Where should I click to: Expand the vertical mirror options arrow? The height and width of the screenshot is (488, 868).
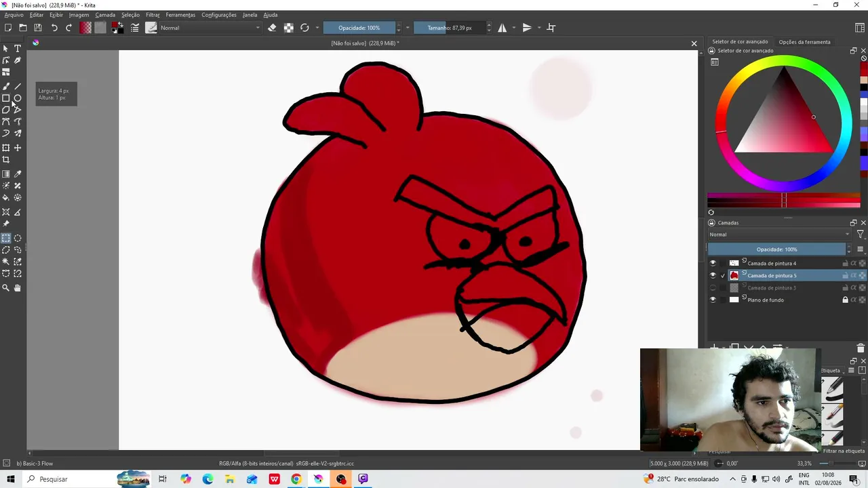pyautogui.click(x=539, y=28)
